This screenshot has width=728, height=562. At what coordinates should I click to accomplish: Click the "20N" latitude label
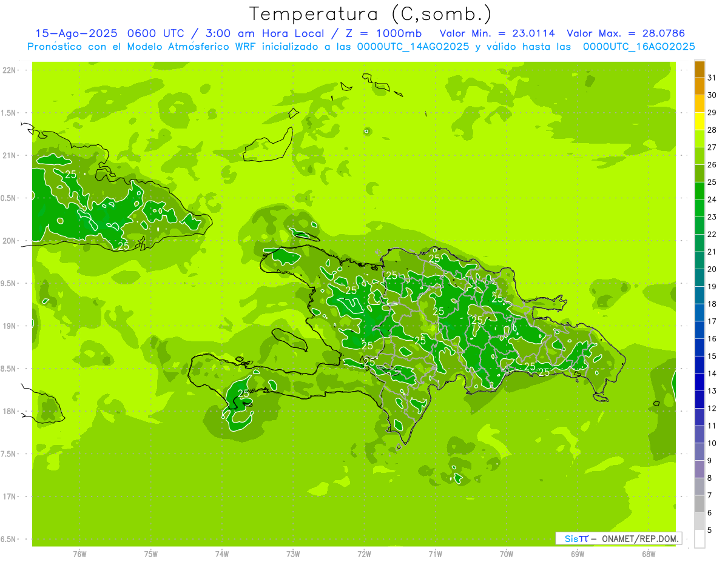[10, 241]
